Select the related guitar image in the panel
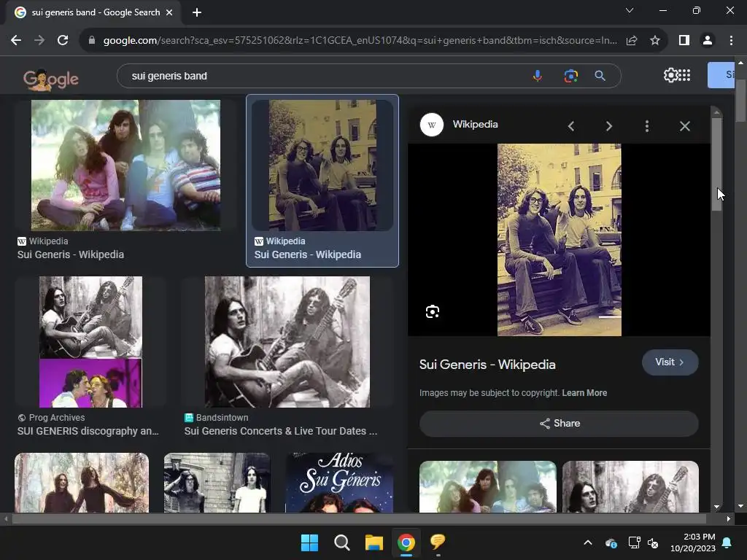The image size is (747, 560). coord(631,486)
